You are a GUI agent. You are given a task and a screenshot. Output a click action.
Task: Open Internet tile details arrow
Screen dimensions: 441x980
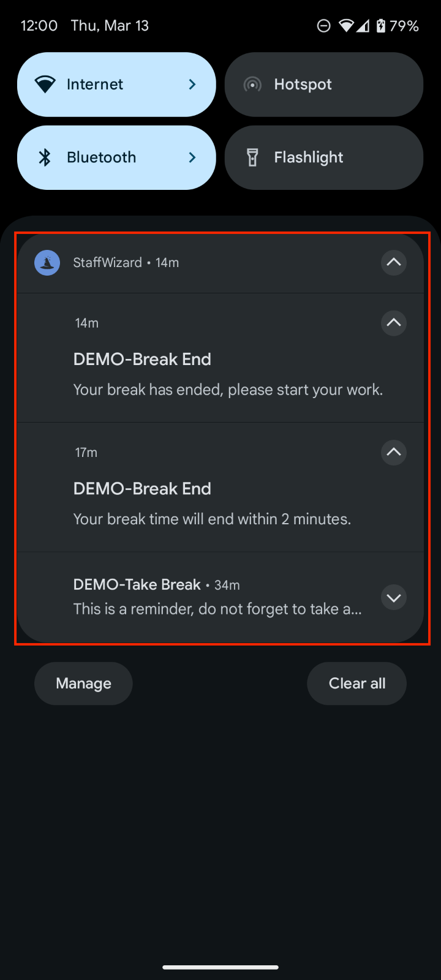pos(192,85)
